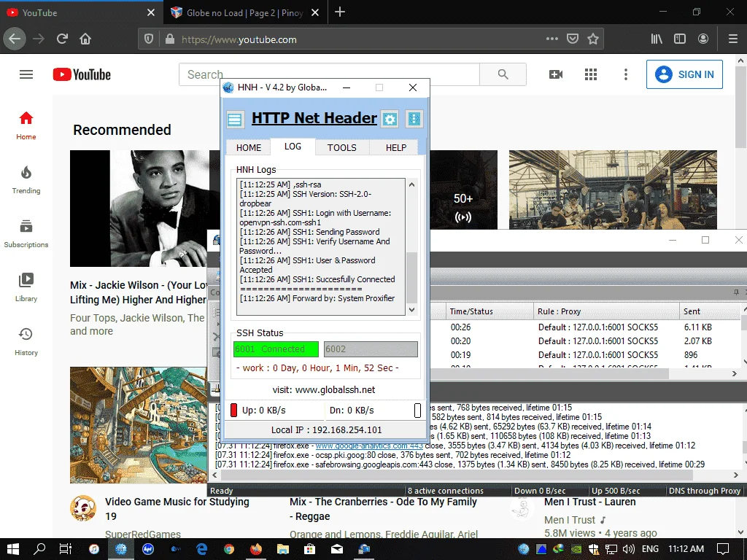Open the Firefox application menu
This screenshot has width=747, height=560.
733,39
